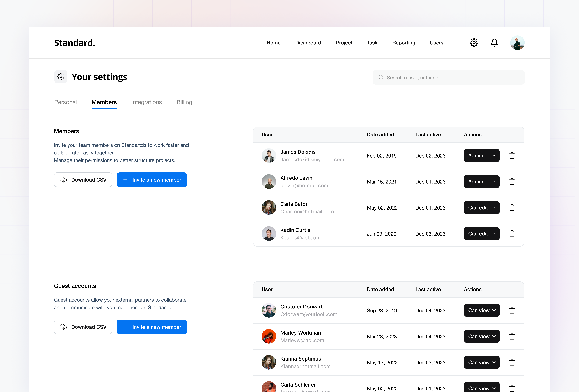The width and height of the screenshot is (579, 392).
Task: Click Invite a new member under Members
Action: coord(152,179)
